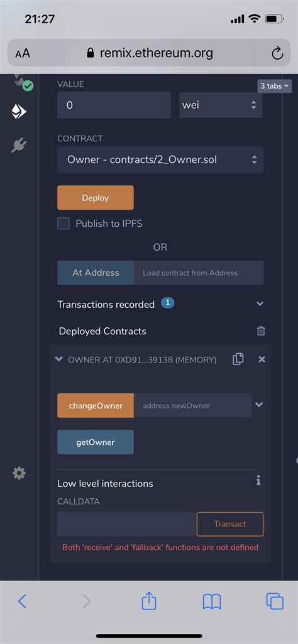Open the Solidity compiler sidebar icon
The width and height of the screenshot is (298, 644).
22,82
